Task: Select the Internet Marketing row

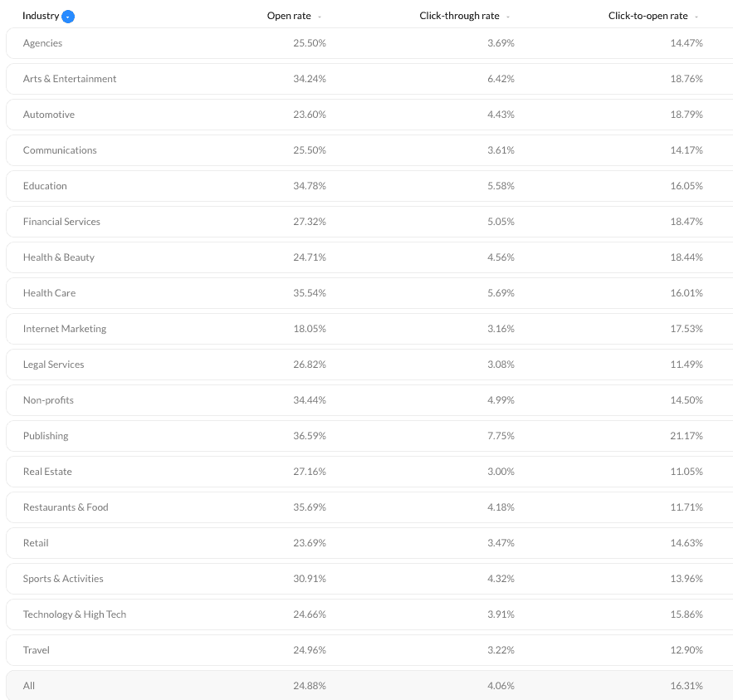Action: 369,329
